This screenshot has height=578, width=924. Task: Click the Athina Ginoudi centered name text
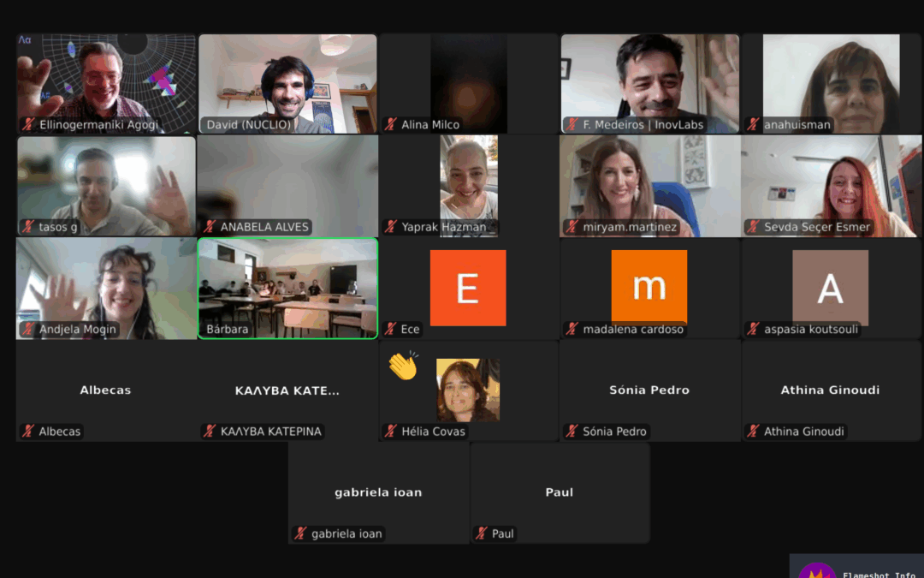coord(830,390)
